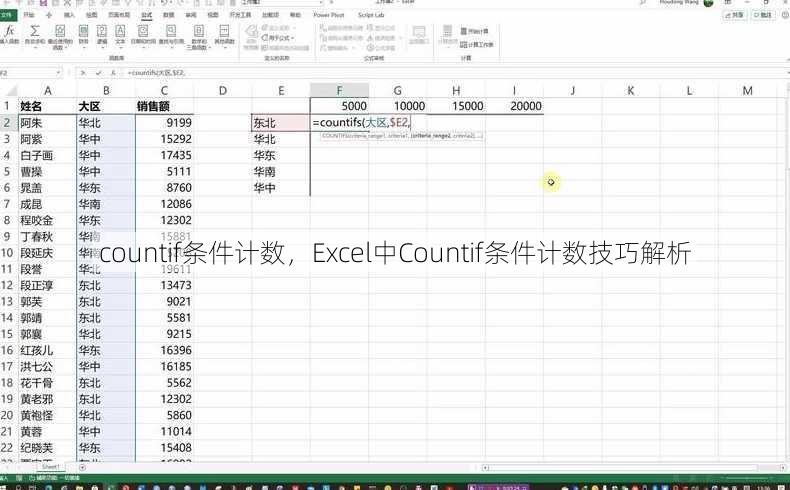The height and width of the screenshot is (490, 790).
Task: Open the Lookup & Reference functions icon
Action: pos(171,33)
